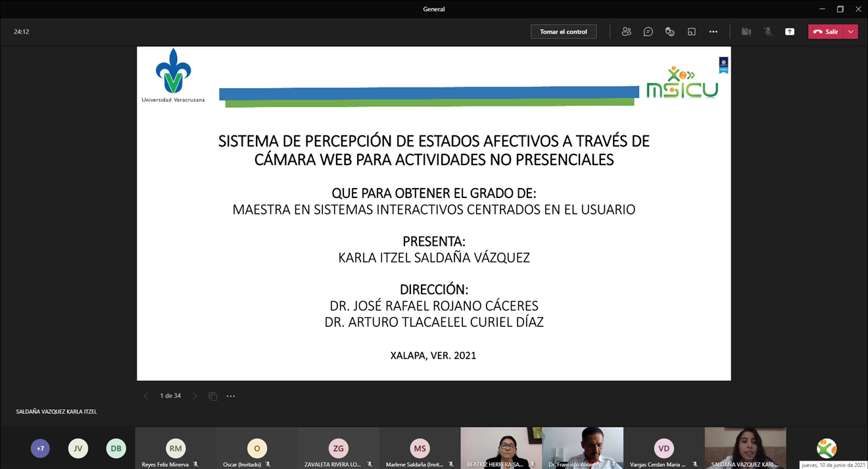Click the breakout rooms icon

click(x=691, y=32)
